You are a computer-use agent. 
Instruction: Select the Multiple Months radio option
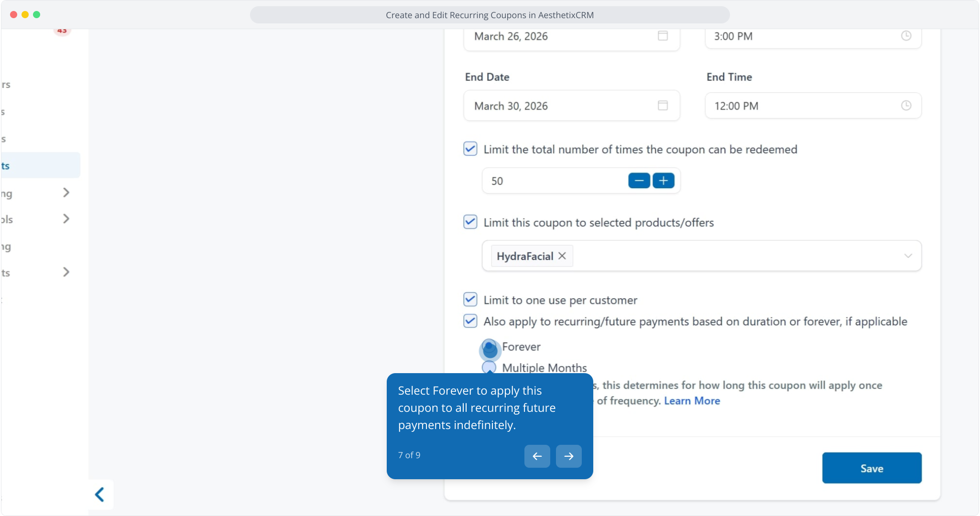(489, 367)
